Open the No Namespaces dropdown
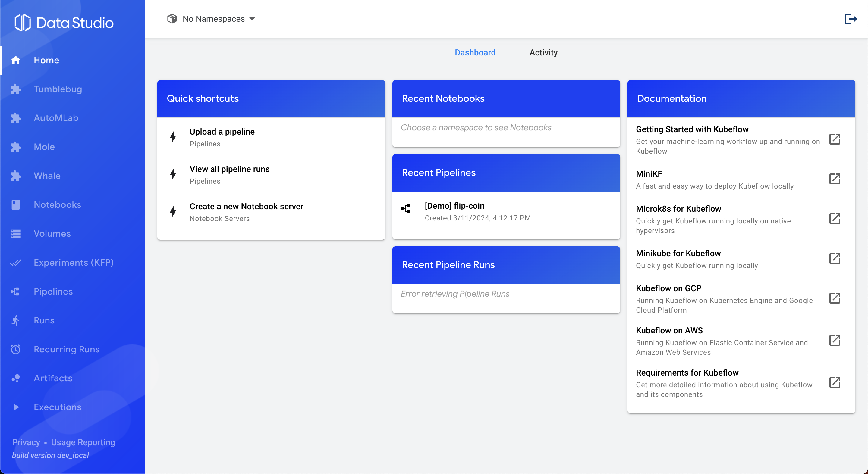This screenshot has height=474, width=868. click(x=213, y=19)
